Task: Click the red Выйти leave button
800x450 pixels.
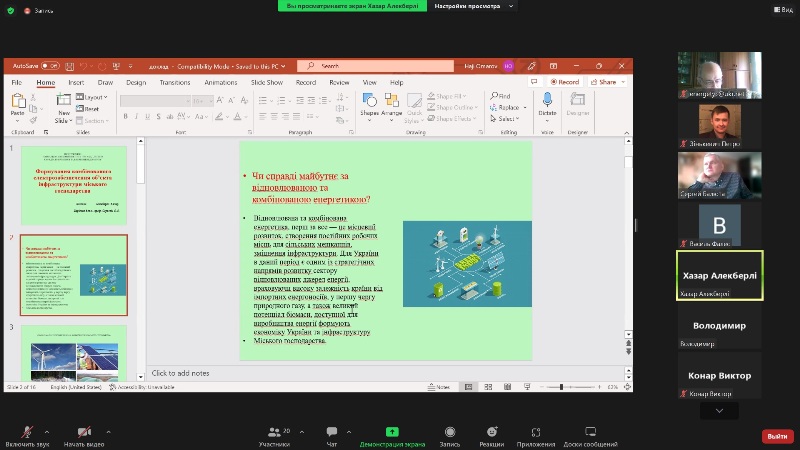Action: (776, 436)
